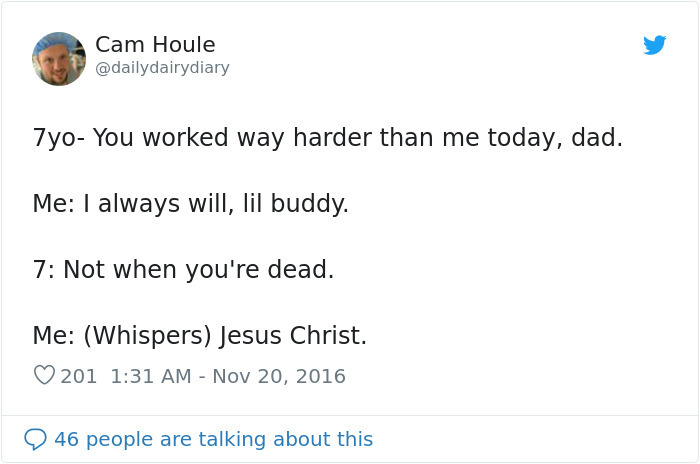
Task: Click the 201 likes count
Action: coord(79,377)
